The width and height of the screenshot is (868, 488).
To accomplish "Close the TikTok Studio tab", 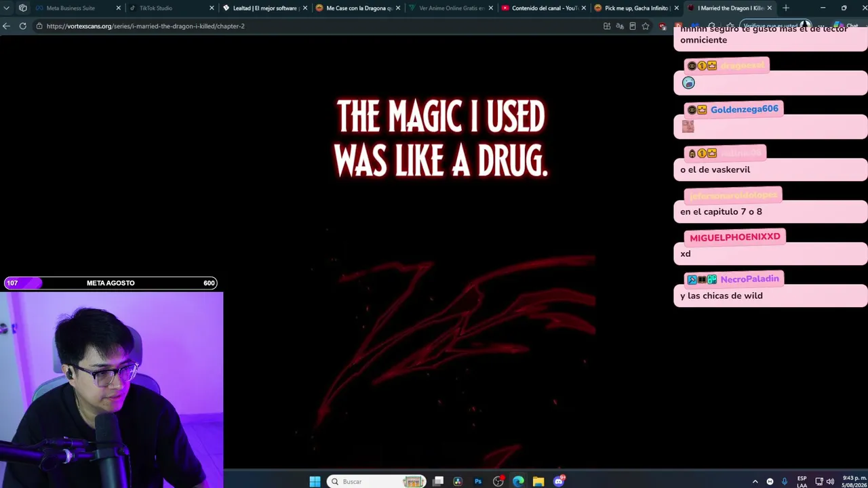I will point(212,8).
